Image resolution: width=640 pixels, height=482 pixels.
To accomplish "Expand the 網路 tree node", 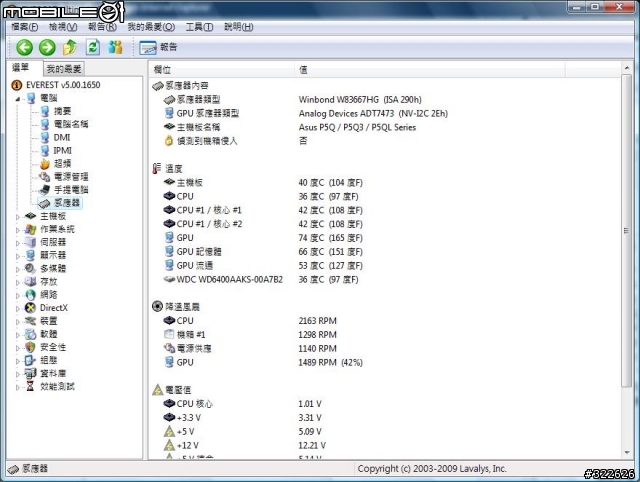I will point(18,295).
